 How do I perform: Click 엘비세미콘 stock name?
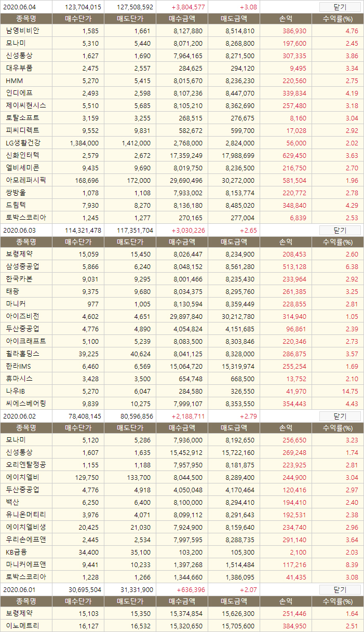point(22,168)
